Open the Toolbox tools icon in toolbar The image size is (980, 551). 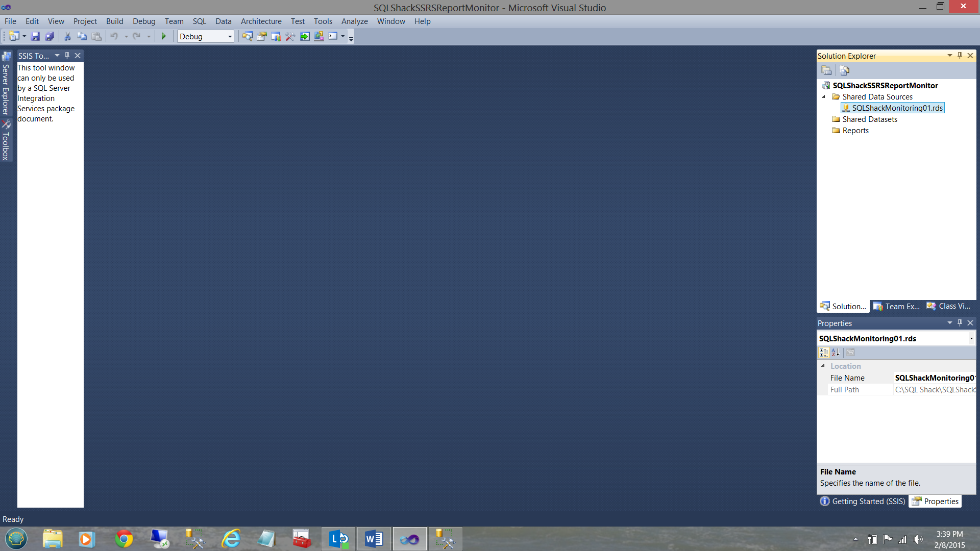290,36
